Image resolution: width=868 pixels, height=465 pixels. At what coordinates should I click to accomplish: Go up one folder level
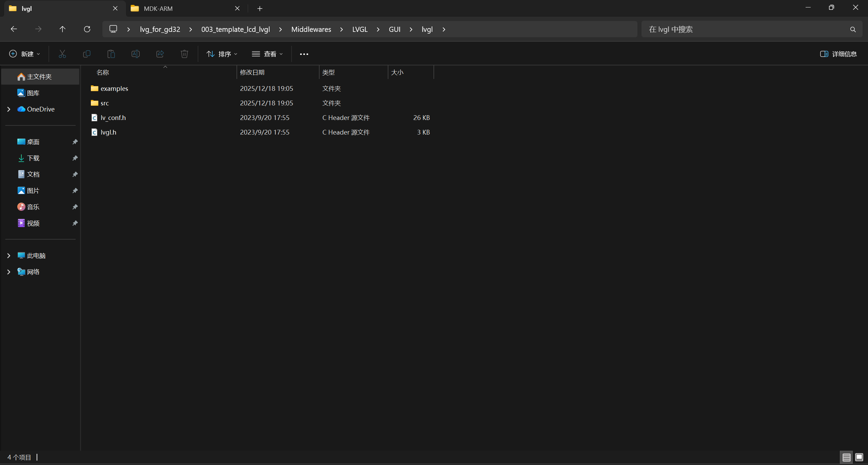[62, 29]
